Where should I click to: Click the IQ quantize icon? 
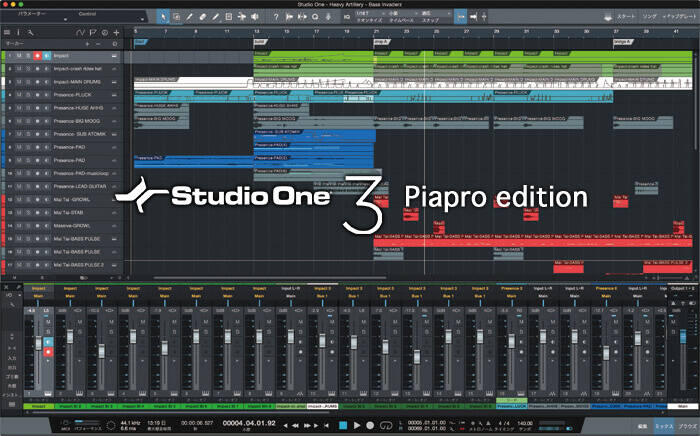coord(347,17)
